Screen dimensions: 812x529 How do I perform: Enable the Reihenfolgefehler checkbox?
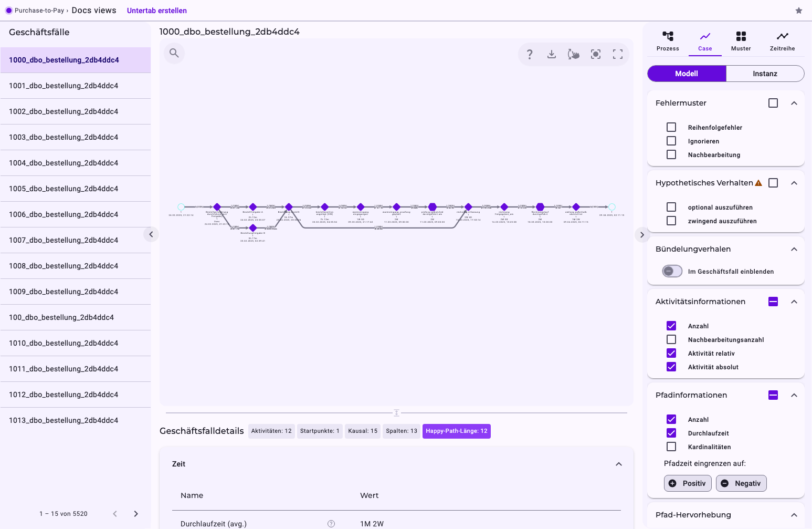[671, 127]
